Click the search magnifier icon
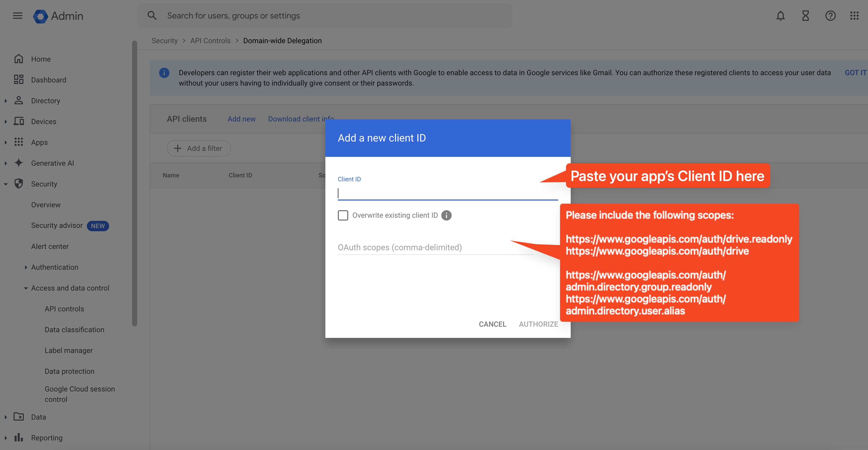The height and width of the screenshot is (450, 868). (x=152, y=16)
